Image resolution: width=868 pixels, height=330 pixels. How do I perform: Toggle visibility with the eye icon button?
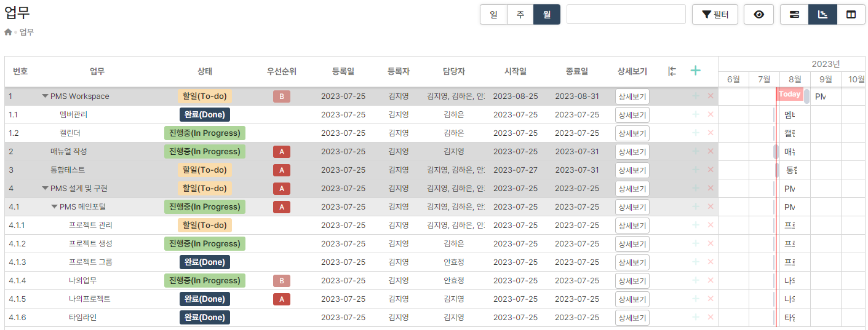[759, 14]
